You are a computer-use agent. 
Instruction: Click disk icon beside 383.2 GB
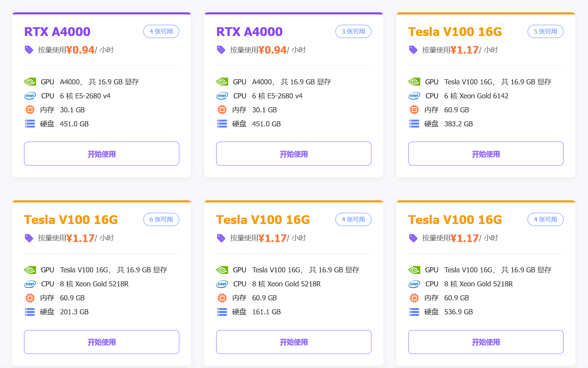point(414,124)
